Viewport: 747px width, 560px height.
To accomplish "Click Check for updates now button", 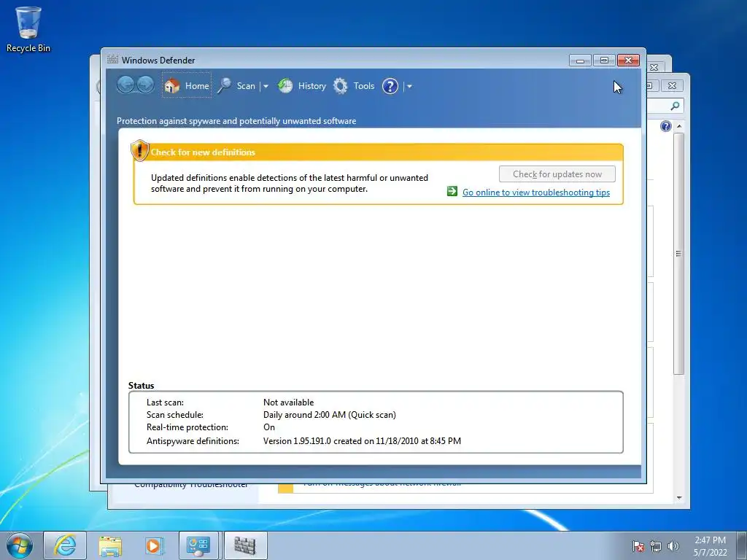I will [x=557, y=174].
